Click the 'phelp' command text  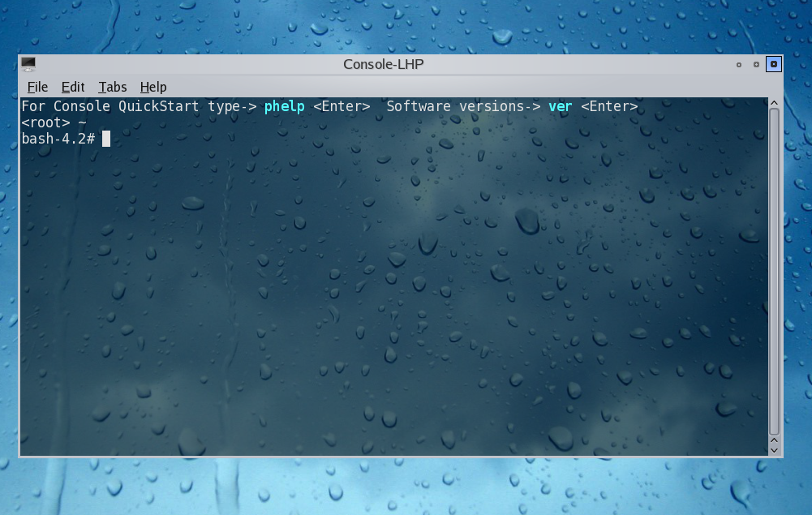pyautogui.click(x=284, y=106)
